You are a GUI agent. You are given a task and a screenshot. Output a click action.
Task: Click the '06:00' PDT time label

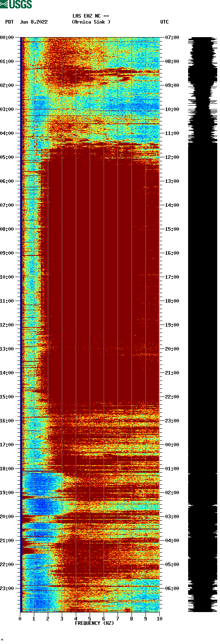pyautogui.click(x=7, y=181)
